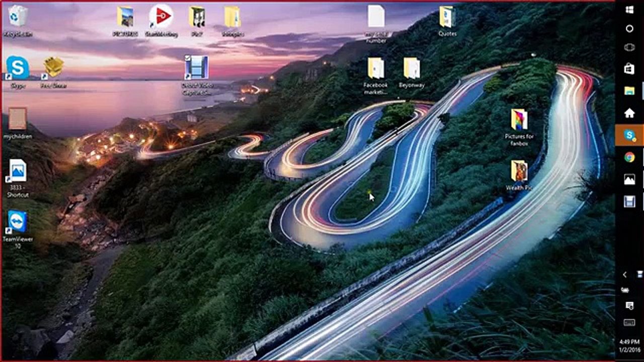Open the Wealth Pic folder
The width and height of the screenshot is (644, 362).
point(519,175)
